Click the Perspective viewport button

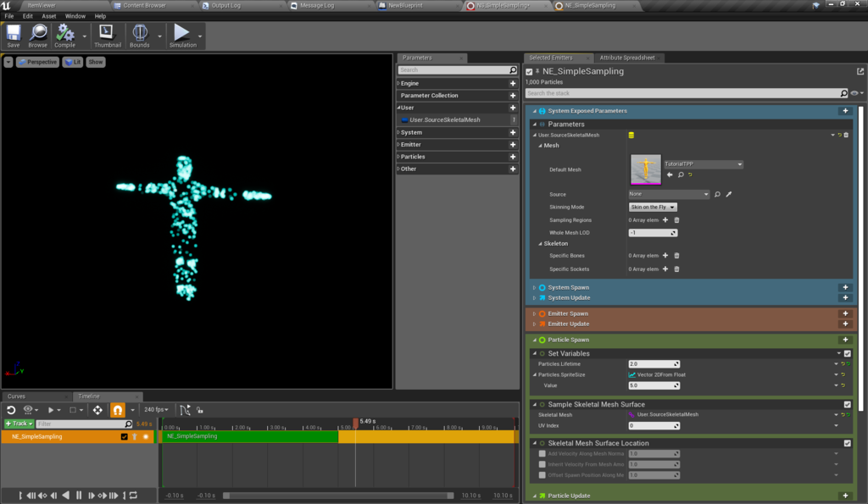(x=37, y=62)
